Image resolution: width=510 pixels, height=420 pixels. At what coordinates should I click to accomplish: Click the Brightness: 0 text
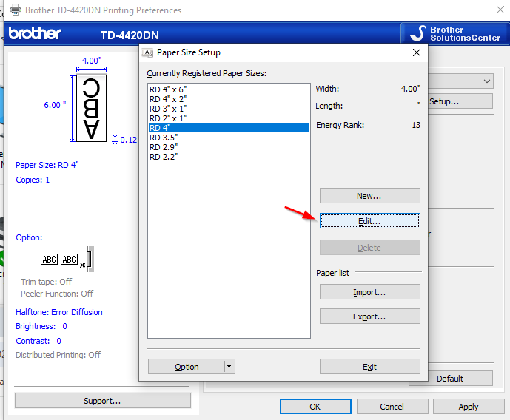[x=41, y=326]
